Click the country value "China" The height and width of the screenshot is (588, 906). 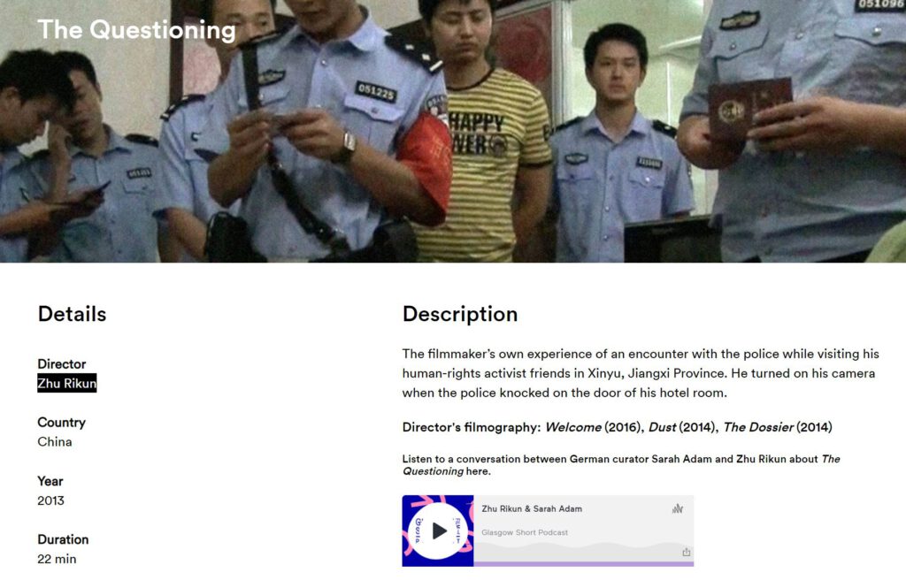[x=55, y=442]
